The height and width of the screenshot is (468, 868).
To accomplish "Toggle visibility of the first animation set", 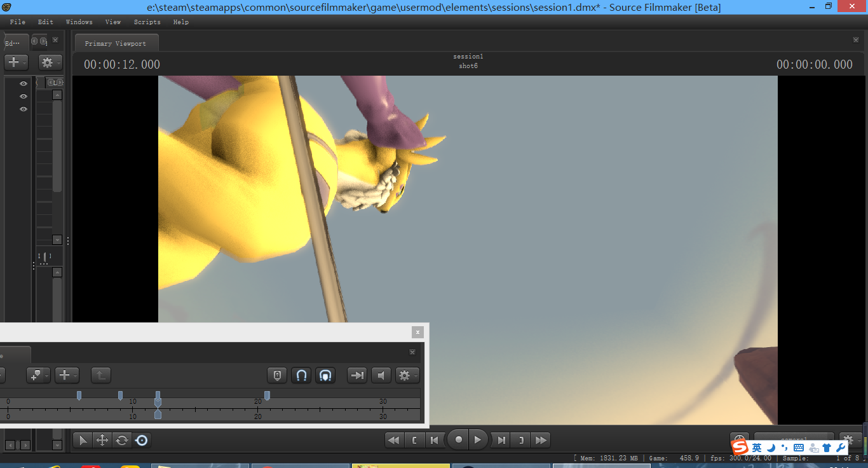I will [24, 83].
